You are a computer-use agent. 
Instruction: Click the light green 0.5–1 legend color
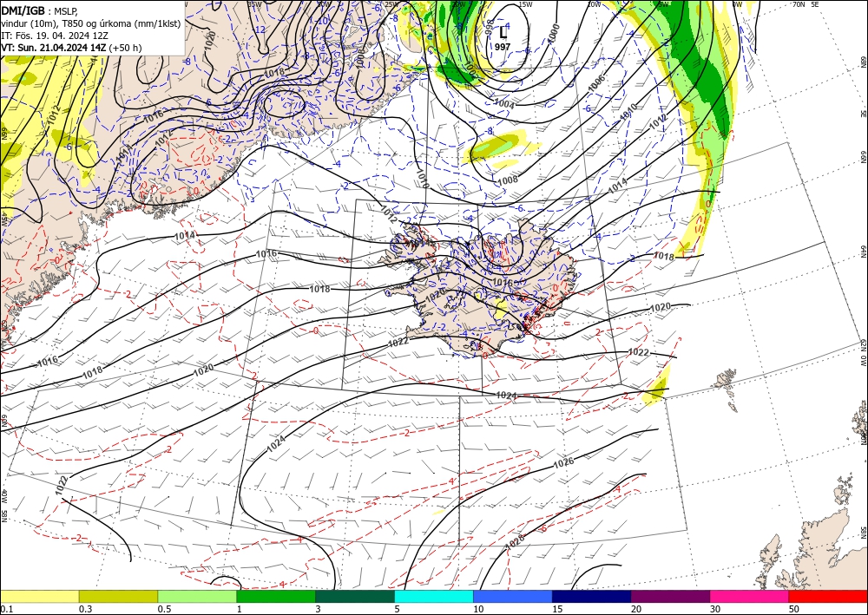(x=197, y=596)
